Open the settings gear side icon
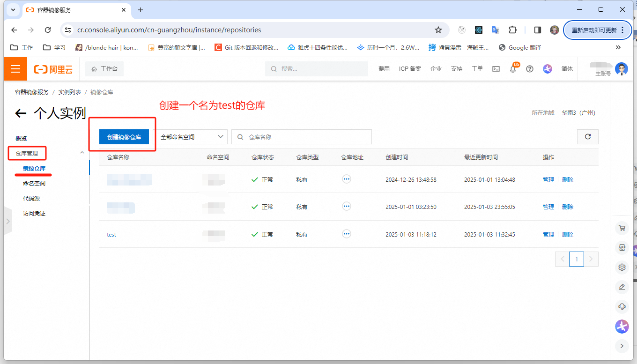Viewport: 637px width, 364px height. (622, 267)
